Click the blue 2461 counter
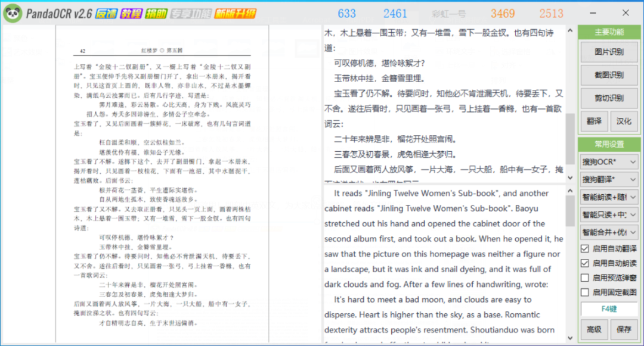Screen dimensions: 644x346 coord(395,14)
